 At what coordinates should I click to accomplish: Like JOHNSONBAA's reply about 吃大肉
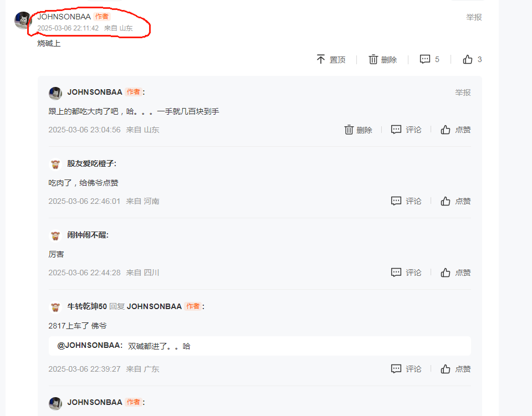[x=456, y=130]
